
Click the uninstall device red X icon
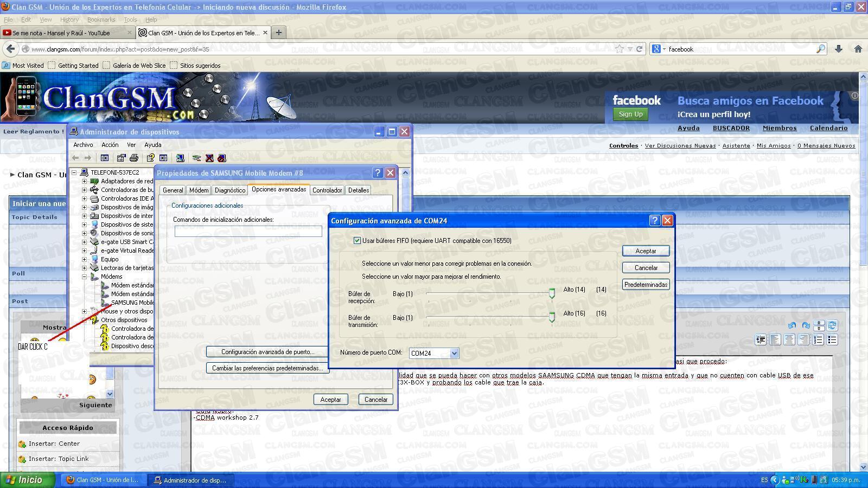pyautogui.click(x=209, y=158)
